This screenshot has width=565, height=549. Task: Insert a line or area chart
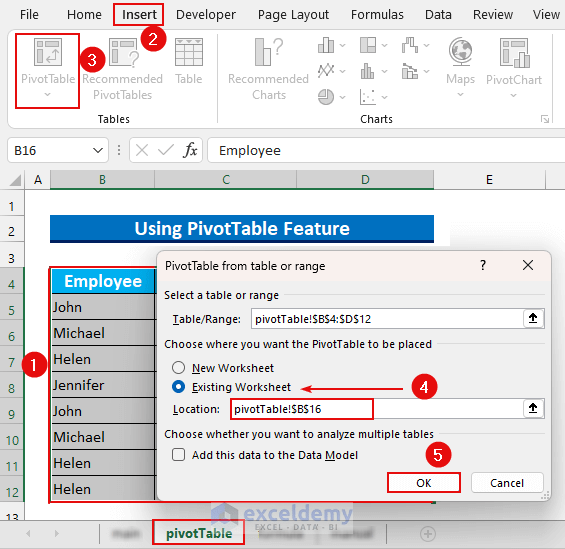[326, 71]
